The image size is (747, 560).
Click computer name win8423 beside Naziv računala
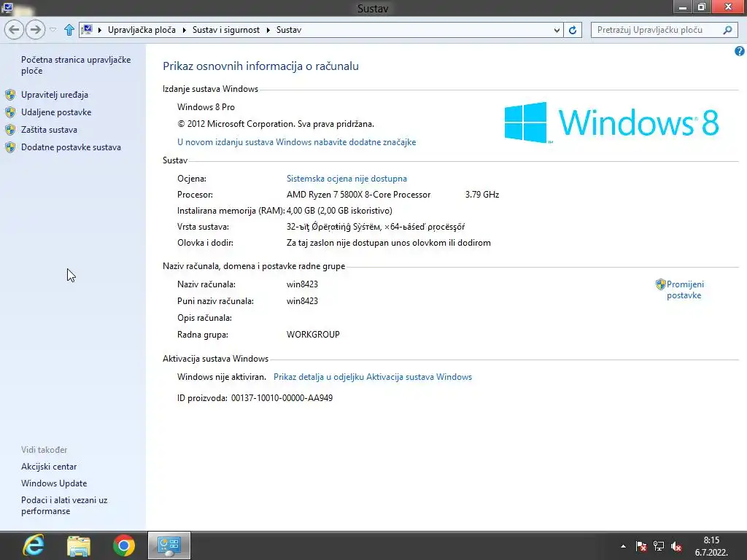302,284
